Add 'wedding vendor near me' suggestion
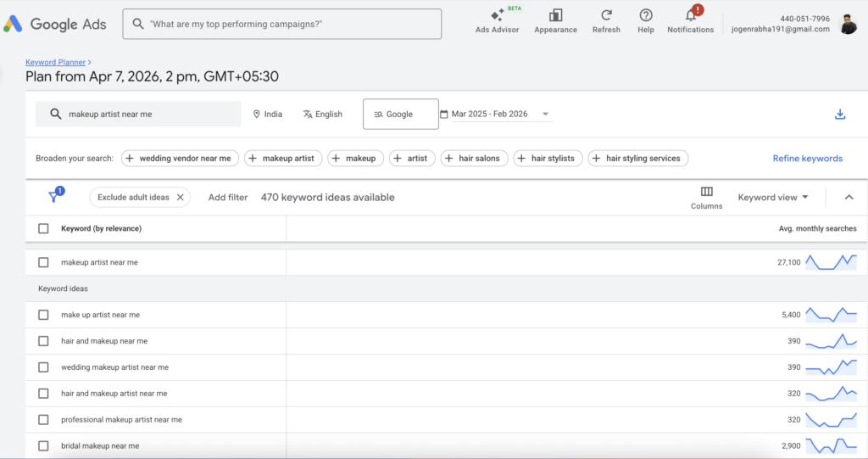 pos(180,159)
